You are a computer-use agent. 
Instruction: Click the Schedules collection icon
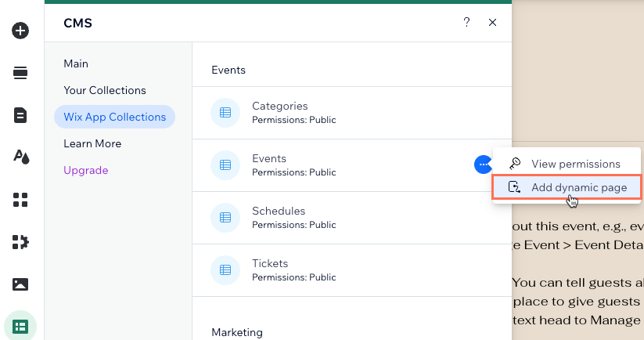click(x=225, y=218)
